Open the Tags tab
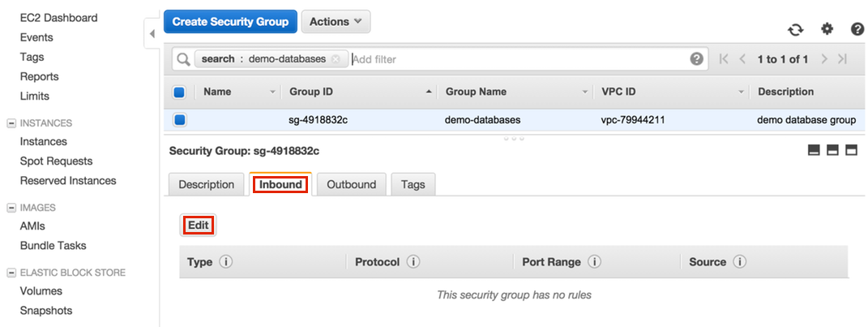 [413, 184]
